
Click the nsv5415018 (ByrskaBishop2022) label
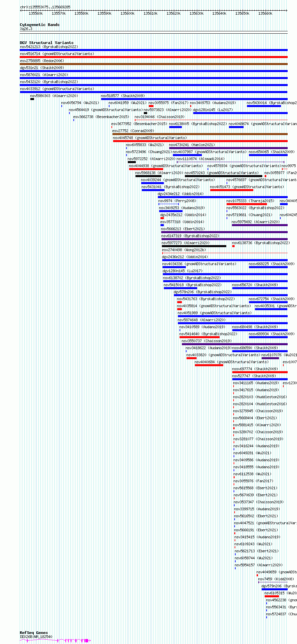click(x=193, y=285)
